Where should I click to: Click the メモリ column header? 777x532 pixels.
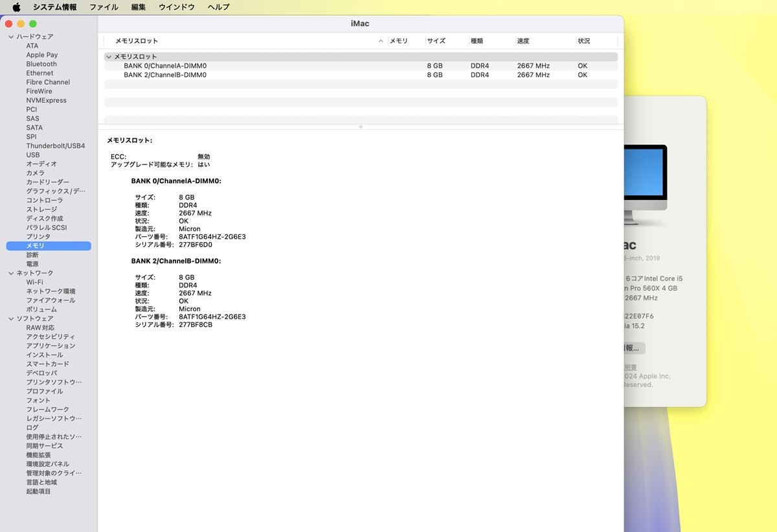point(399,41)
